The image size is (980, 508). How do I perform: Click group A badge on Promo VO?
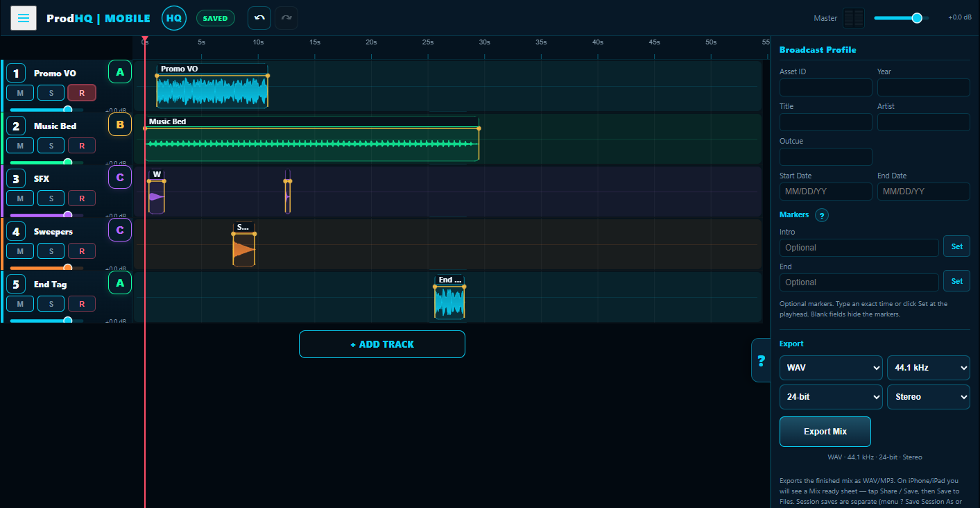tap(120, 71)
